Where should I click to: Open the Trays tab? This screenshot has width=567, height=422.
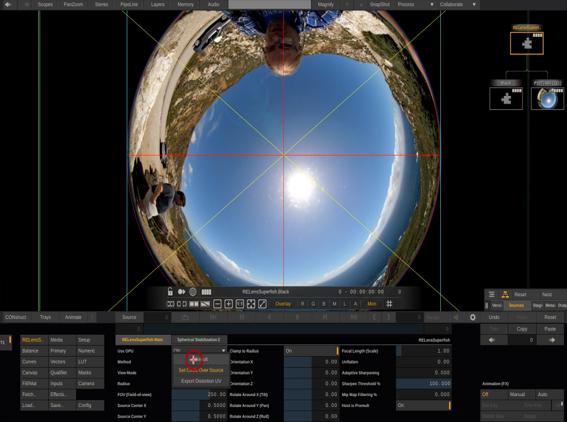(x=45, y=317)
